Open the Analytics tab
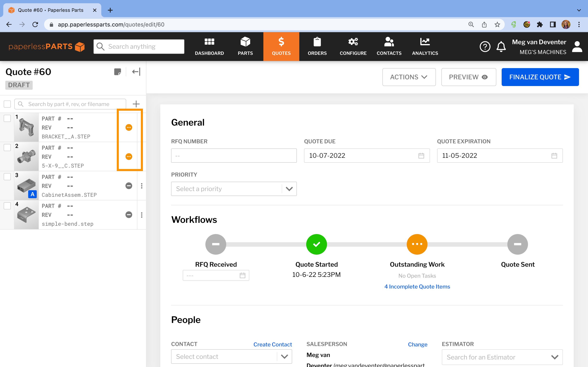The image size is (588, 367). click(425, 46)
